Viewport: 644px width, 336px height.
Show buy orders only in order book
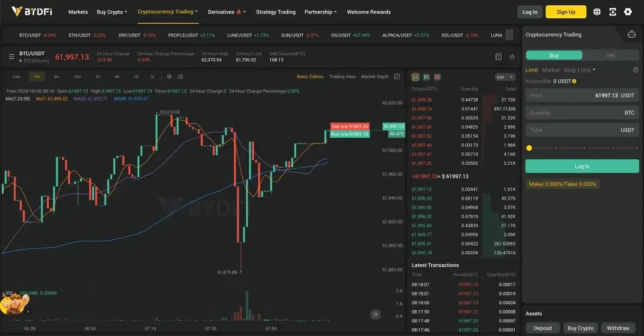coord(427,77)
